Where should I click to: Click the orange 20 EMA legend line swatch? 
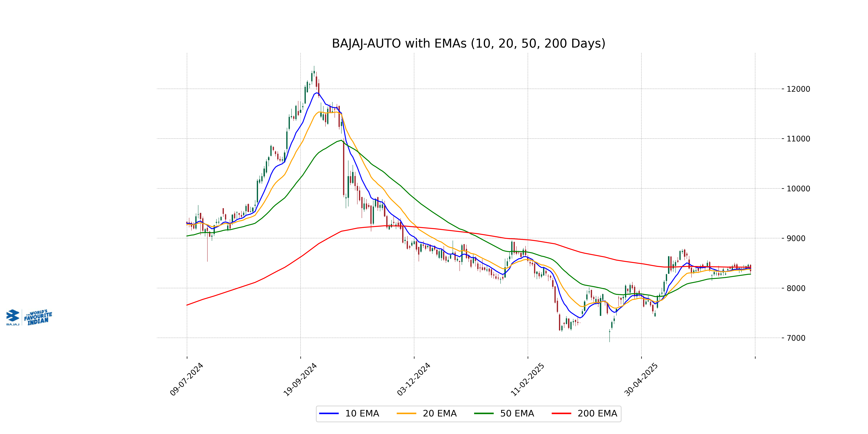tap(406, 413)
